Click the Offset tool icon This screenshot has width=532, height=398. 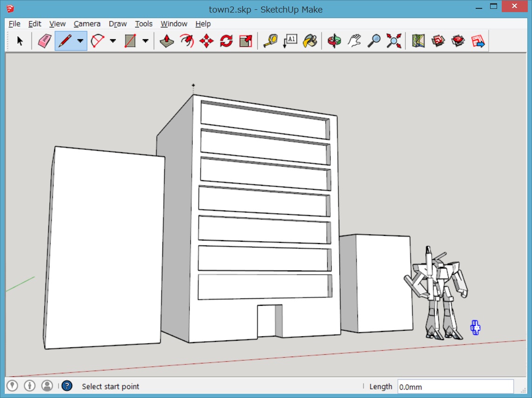(x=187, y=41)
